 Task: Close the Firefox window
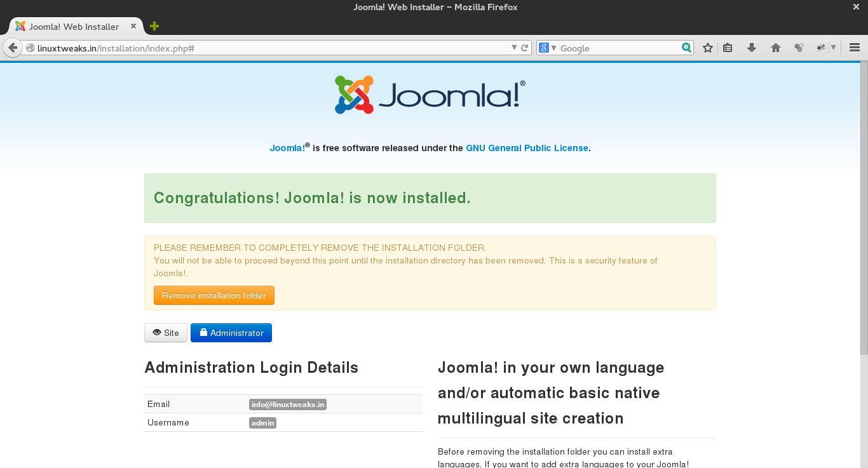856,7
